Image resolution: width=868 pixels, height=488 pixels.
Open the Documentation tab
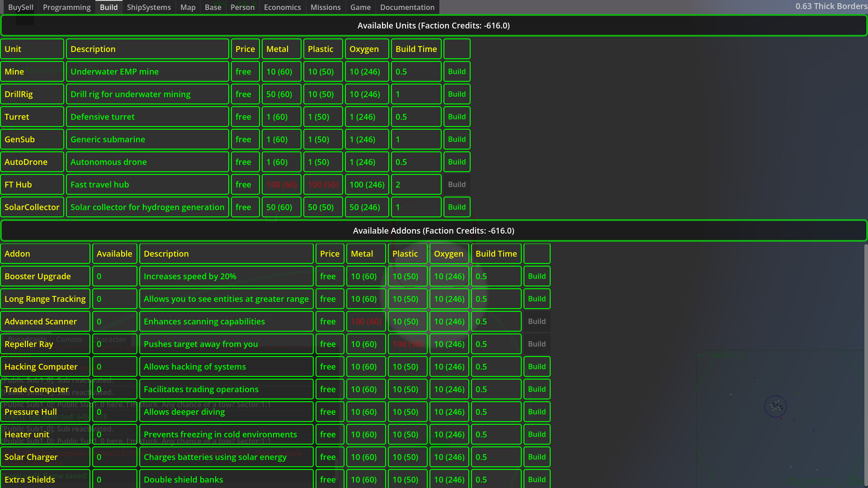click(x=407, y=7)
